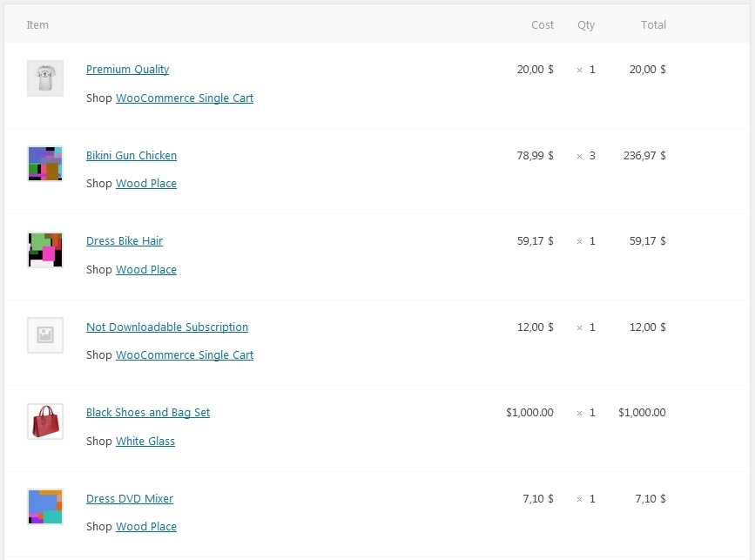The width and height of the screenshot is (755, 560).
Task: Click the Cost column header
Action: [542, 25]
